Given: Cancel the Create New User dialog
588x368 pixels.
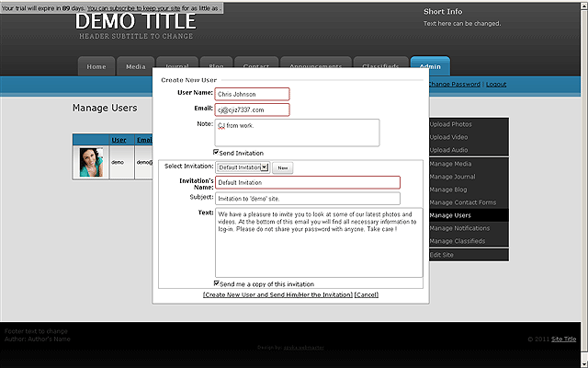Looking at the screenshot, I should pyautogui.click(x=366, y=294).
